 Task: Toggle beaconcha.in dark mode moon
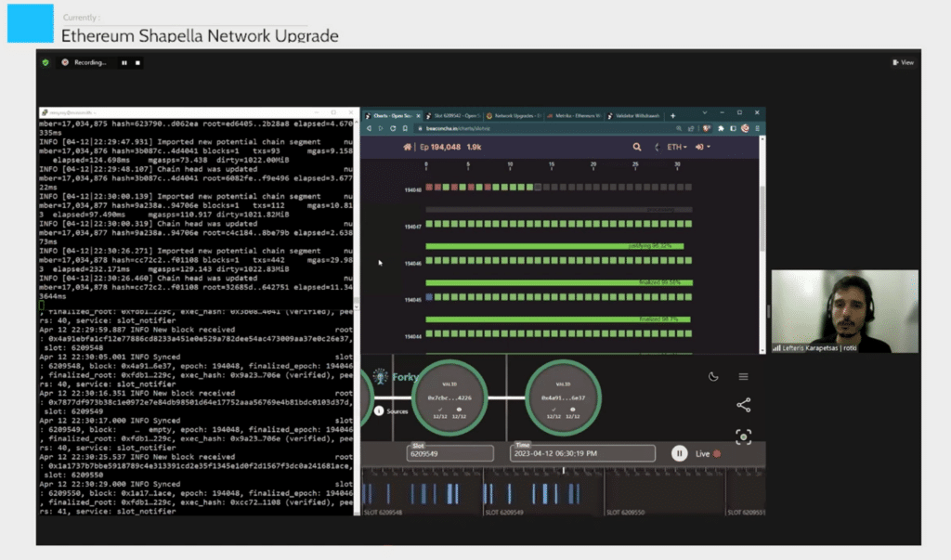[657, 147]
